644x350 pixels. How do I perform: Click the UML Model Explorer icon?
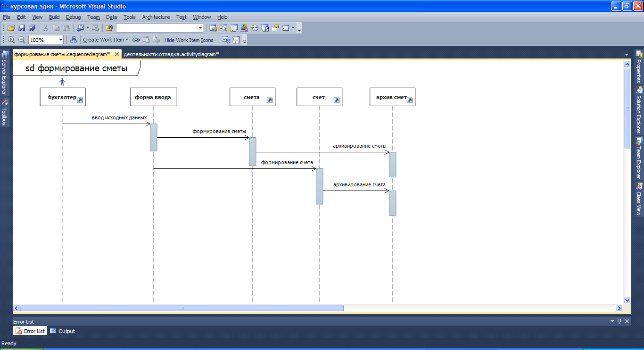tap(226, 40)
